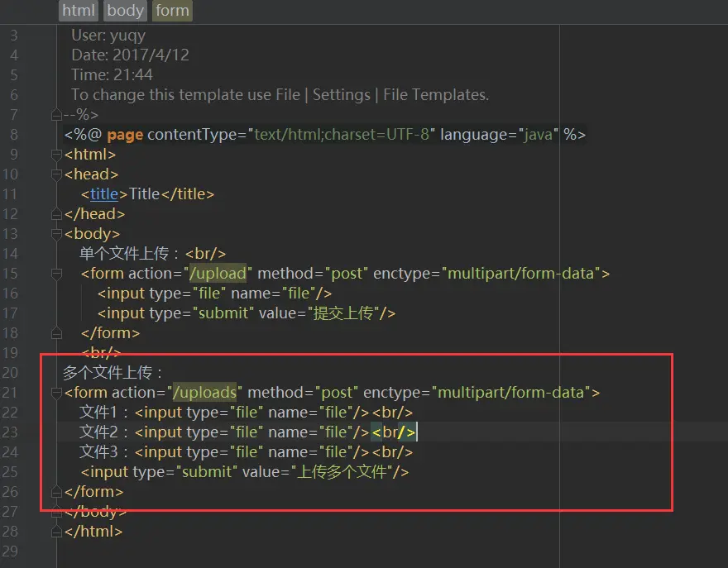The width and height of the screenshot is (728, 568).
Task: Click the '上传多个文件' submit value
Action: pyautogui.click(x=342, y=472)
